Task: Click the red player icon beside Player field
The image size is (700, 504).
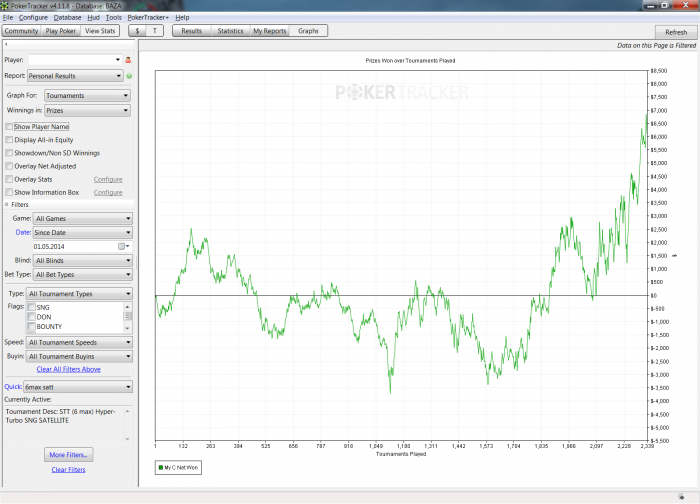Action: [129, 60]
